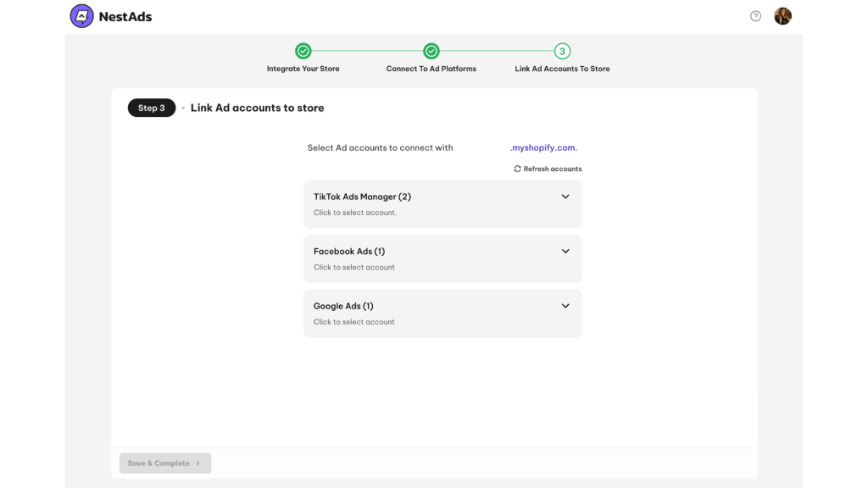Image resolution: width=868 pixels, height=488 pixels.
Task: Open the Facebook Ads (1) account selector
Action: [x=442, y=259]
